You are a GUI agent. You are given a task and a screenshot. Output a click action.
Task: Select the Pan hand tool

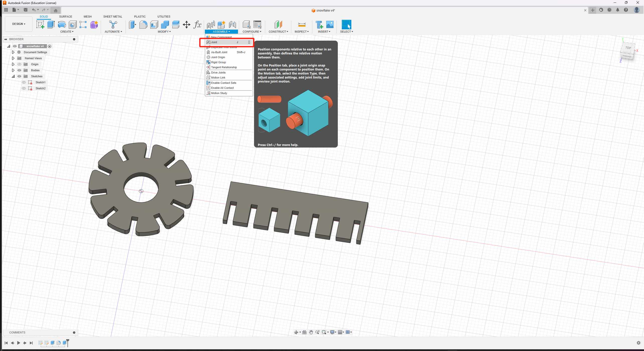(x=311, y=332)
